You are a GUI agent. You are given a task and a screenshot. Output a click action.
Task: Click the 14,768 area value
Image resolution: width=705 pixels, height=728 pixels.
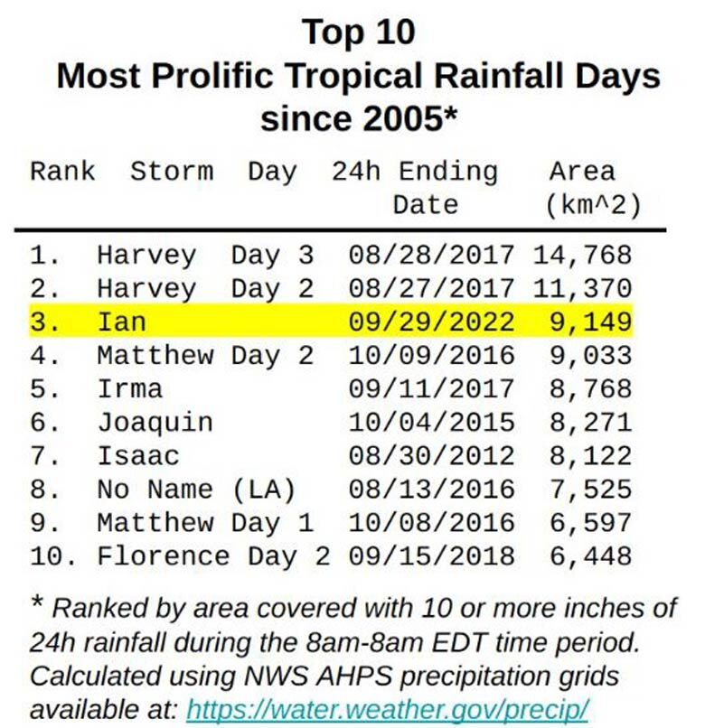point(582,255)
